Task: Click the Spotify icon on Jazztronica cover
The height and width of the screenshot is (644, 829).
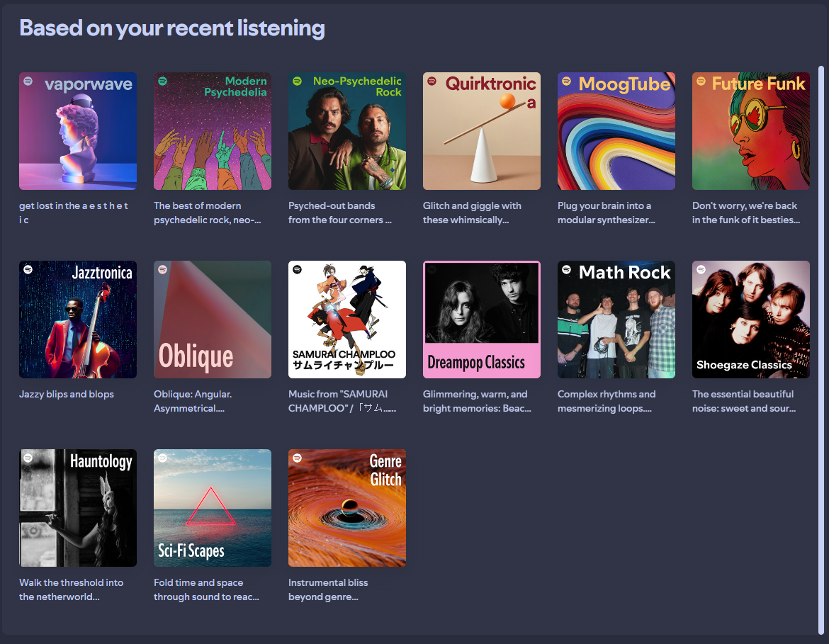Action: click(x=28, y=271)
